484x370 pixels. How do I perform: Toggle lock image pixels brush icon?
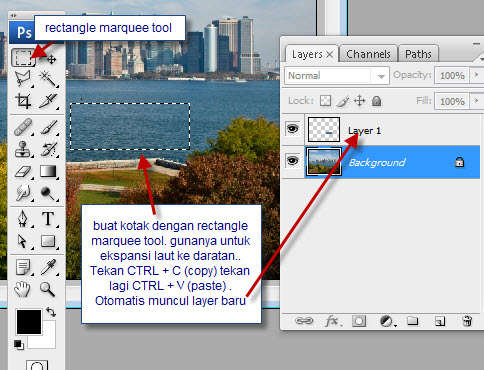tap(343, 101)
